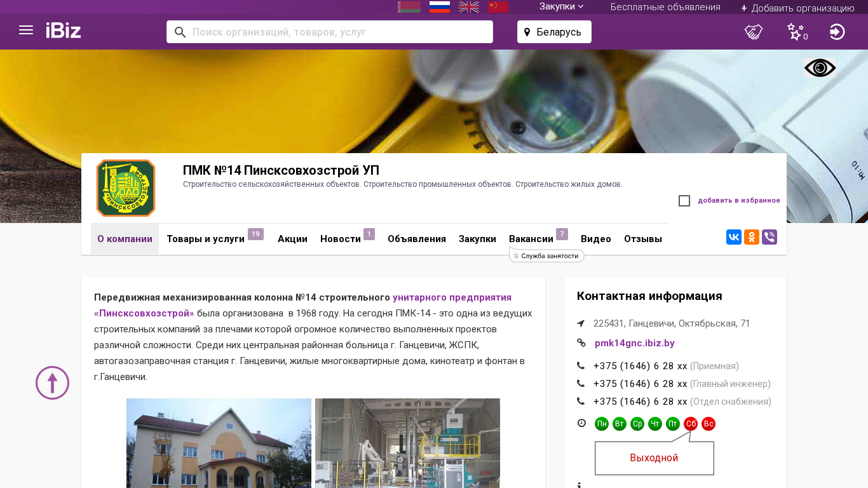This screenshot has height=488, width=868.
Task: Click the search magnifier icon
Action: [x=180, y=32]
